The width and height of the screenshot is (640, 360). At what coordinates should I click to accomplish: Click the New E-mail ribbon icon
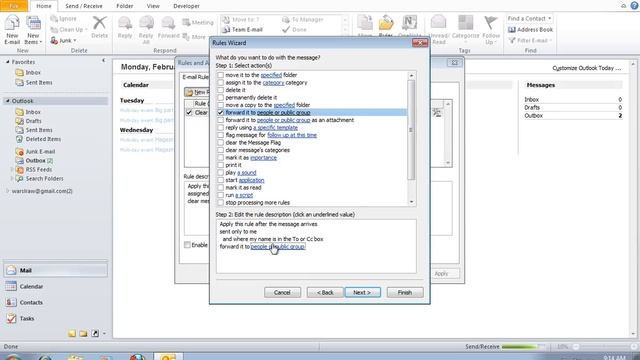[x=12, y=29]
